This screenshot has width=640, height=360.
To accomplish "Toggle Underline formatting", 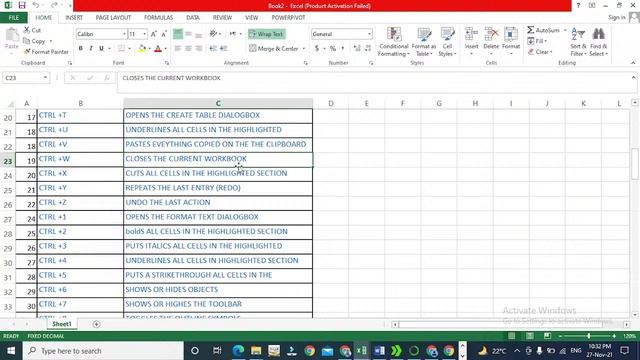I will tap(101, 48).
